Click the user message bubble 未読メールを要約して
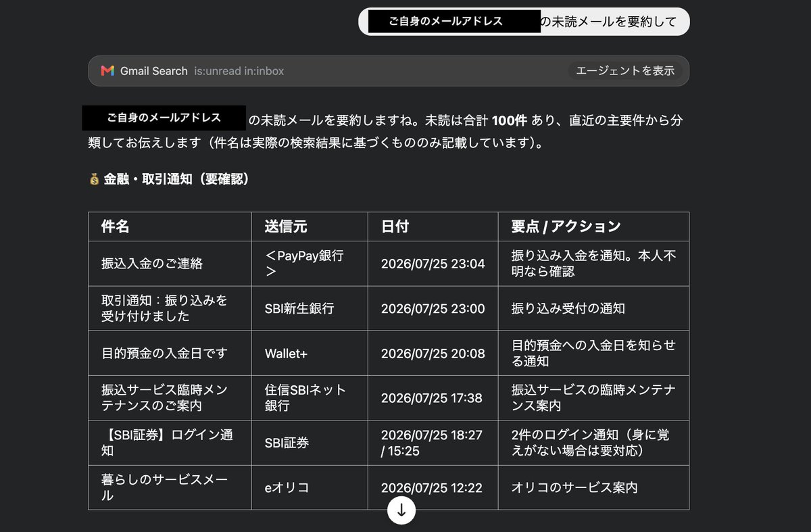 click(524, 22)
